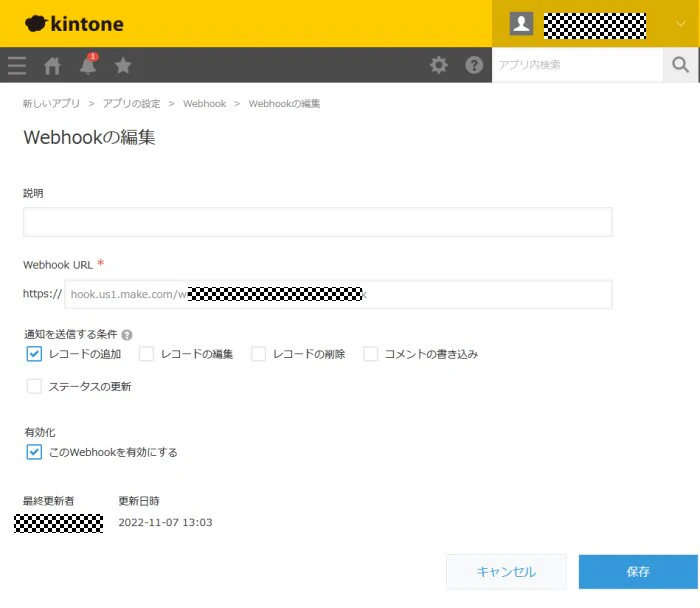This screenshot has width=700, height=608.
Task: Toggle このWebhookを有効にする checkbox
Action: click(x=34, y=452)
